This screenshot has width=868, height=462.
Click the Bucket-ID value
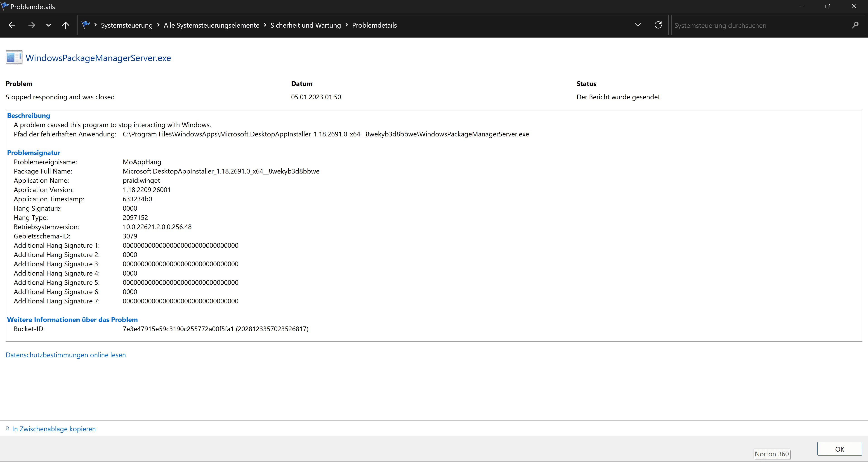[216, 329]
